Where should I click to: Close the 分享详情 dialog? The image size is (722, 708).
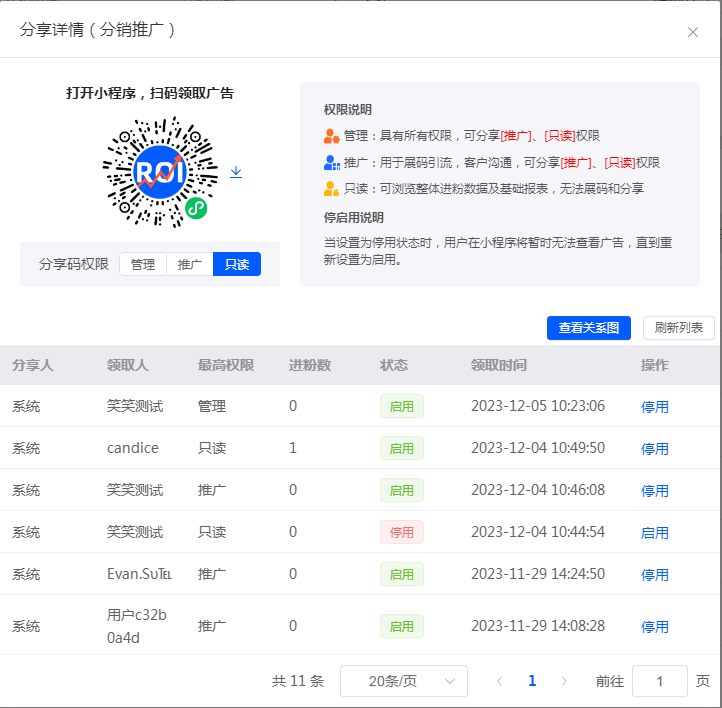[x=693, y=32]
